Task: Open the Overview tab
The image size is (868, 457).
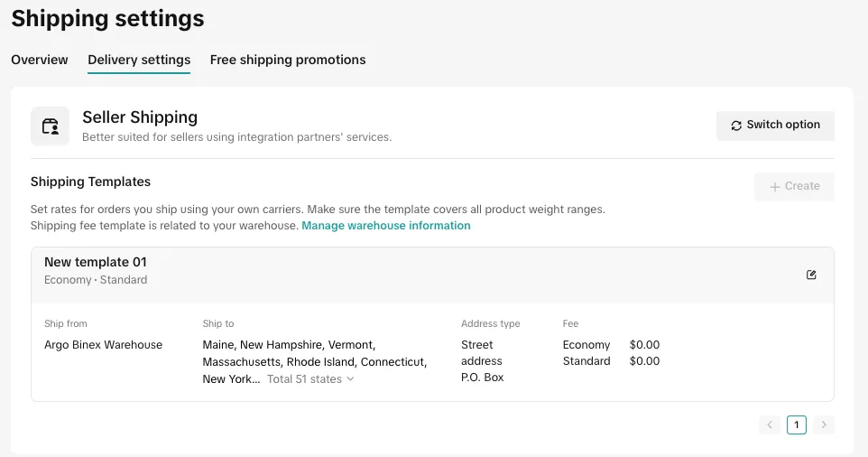Action: click(40, 60)
